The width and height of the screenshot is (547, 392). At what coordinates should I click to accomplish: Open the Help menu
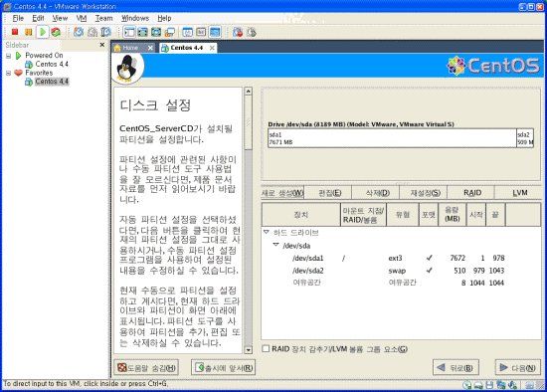pyautogui.click(x=164, y=18)
